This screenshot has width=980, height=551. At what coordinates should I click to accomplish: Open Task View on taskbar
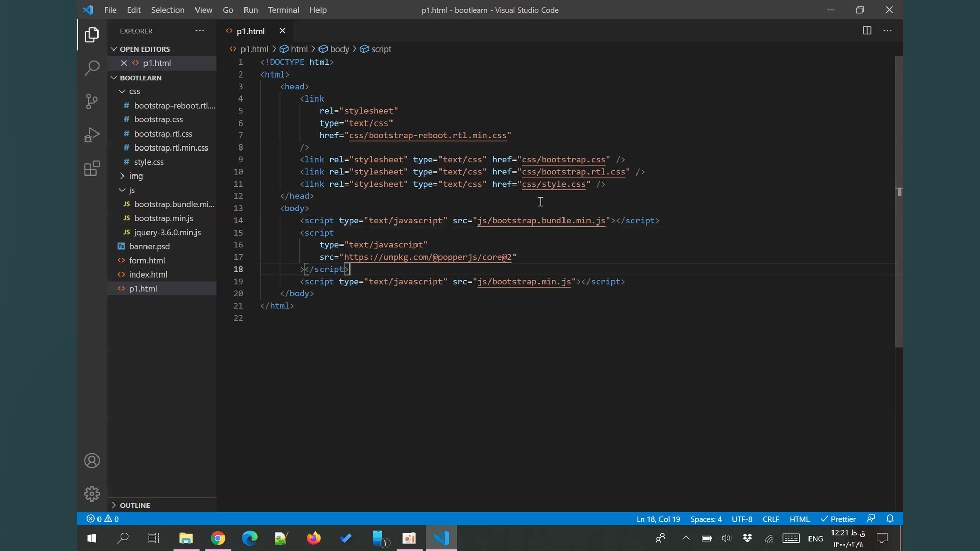click(154, 538)
